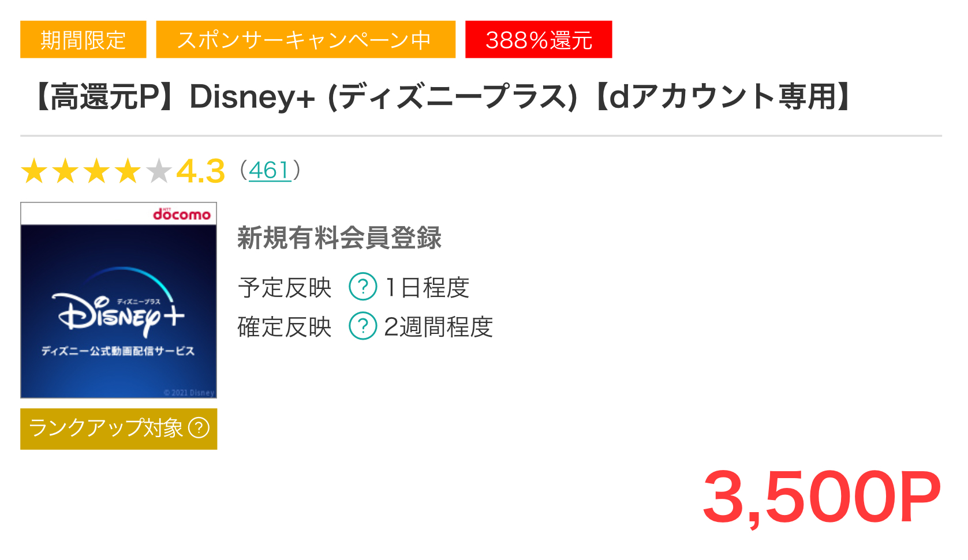This screenshot has height=560, width=968.
Task: Click the ディズニー公式動画配信サービス banner caption
Action: 118,351
